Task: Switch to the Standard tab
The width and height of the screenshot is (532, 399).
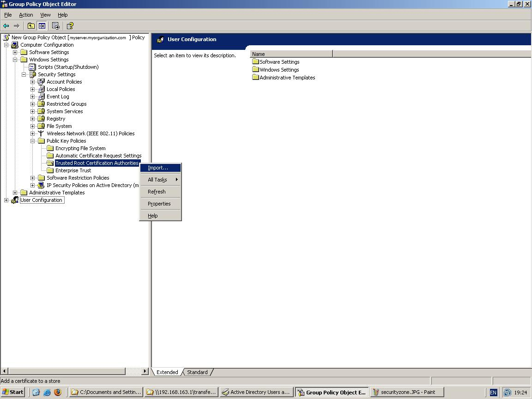Action: (197, 372)
